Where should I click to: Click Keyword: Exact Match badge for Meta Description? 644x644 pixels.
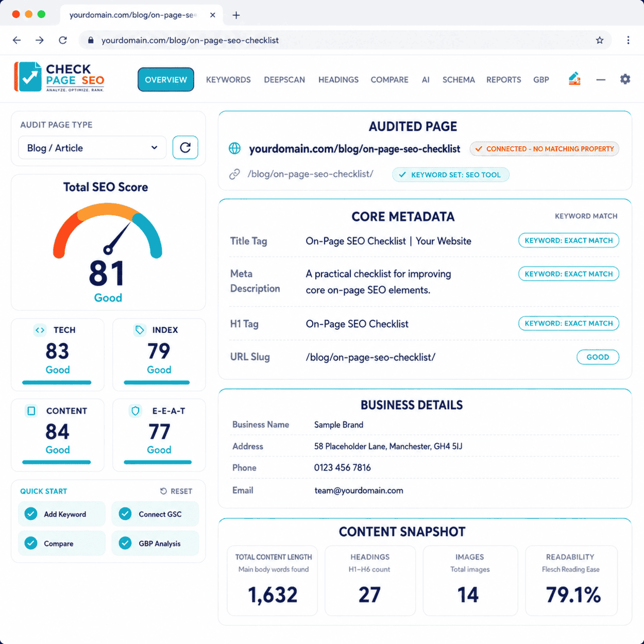569,274
